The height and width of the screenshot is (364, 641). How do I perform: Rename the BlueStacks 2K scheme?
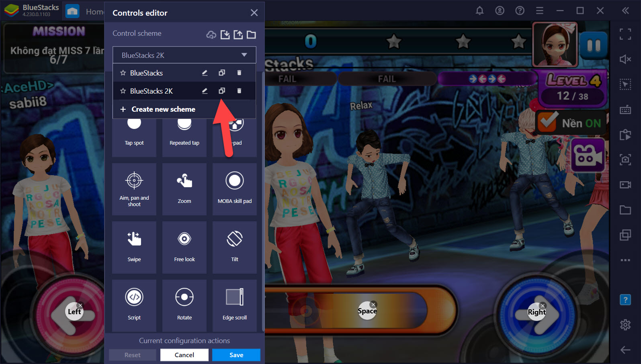click(205, 91)
